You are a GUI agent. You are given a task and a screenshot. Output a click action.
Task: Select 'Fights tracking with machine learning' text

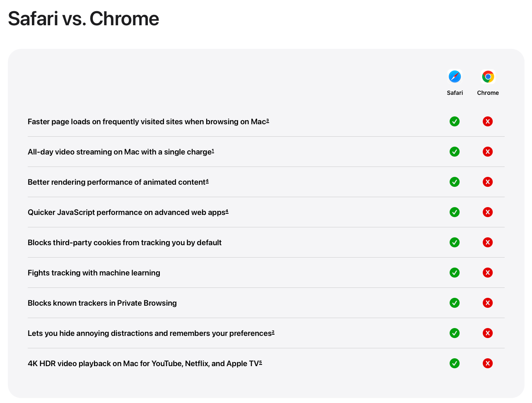point(94,273)
